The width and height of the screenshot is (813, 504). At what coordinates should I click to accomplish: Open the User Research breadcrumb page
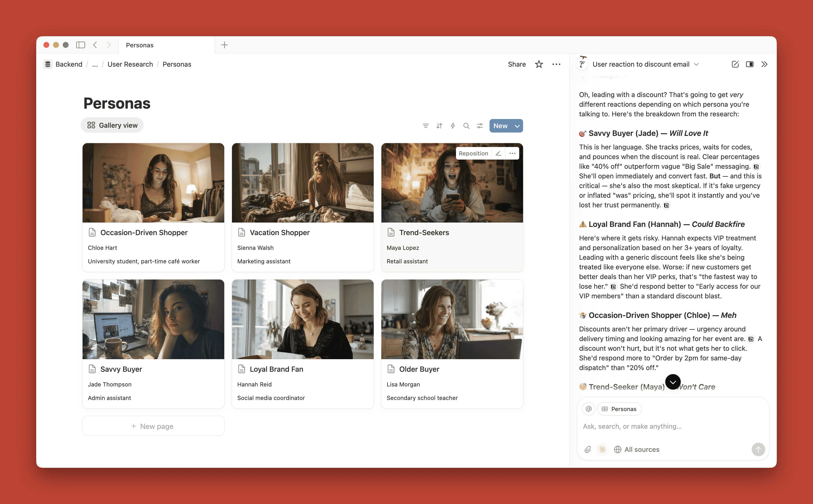click(130, 64)
